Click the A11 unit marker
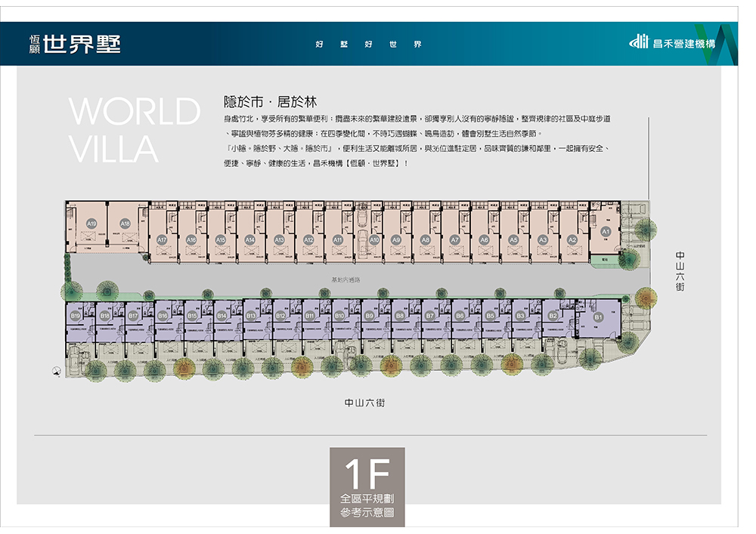 click(x=338, y=239)
